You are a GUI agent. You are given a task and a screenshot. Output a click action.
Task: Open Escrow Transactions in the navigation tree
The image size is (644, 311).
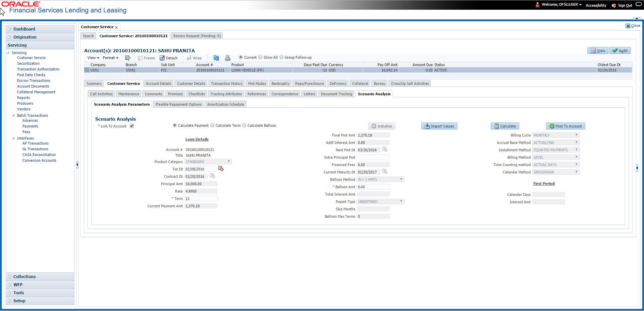(x=34, y=81)
